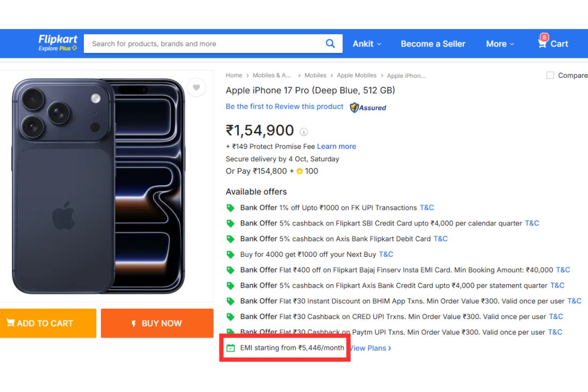Open Learn more about Protect Promise Fee

click(x=337, y=146)
